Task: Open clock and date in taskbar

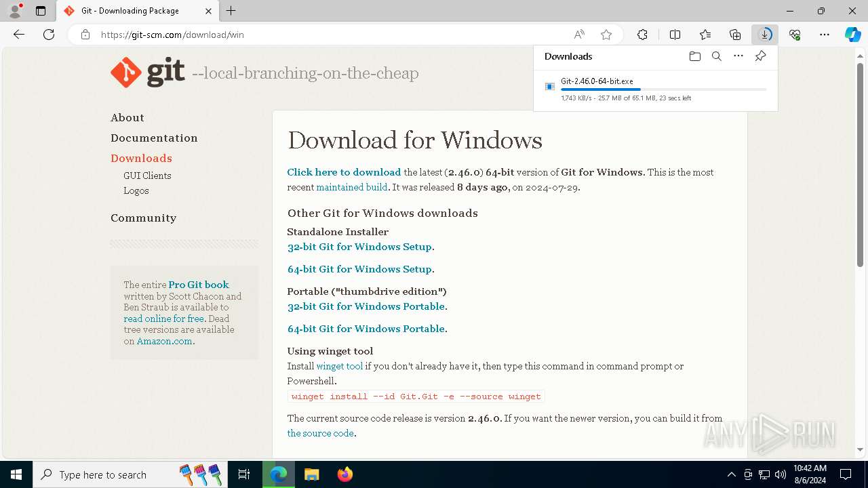Action: [x=810, y=474]
